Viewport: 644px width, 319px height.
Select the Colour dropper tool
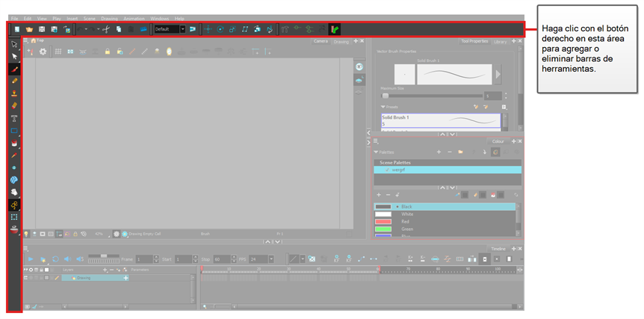pos(14,155)
